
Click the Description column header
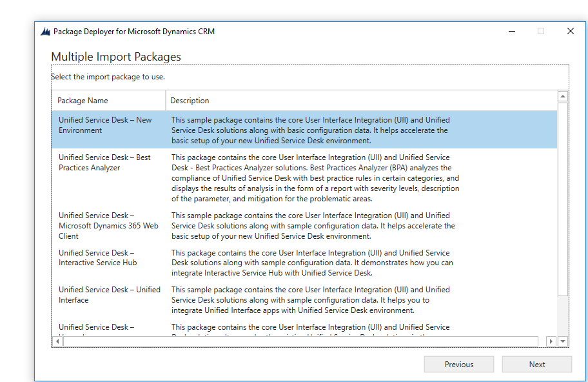click(362, 101)
